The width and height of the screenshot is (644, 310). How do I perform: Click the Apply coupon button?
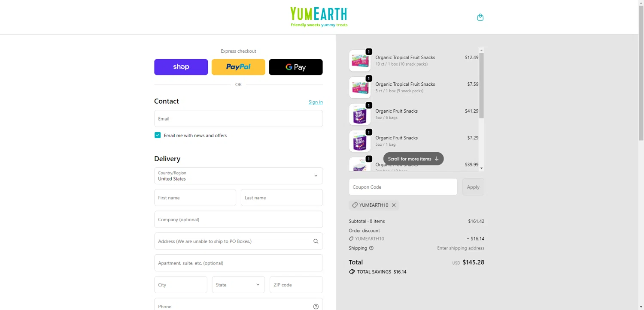pos(473,187)
